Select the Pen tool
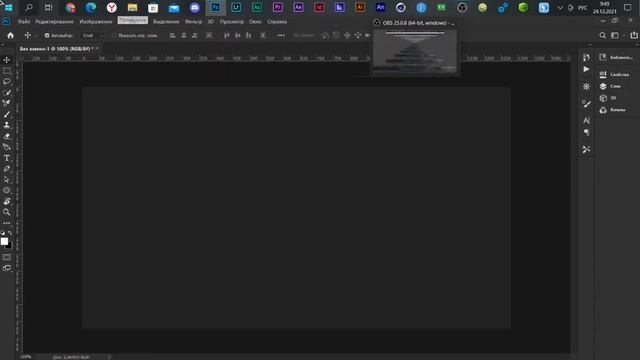 (7, 169)
